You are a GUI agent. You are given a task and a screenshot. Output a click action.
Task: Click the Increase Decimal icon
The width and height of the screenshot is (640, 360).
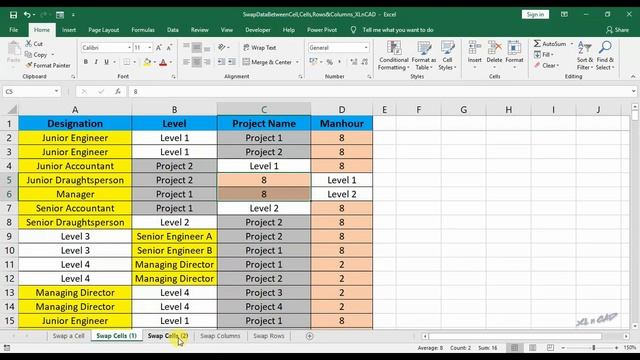click(x=353, y=62)
